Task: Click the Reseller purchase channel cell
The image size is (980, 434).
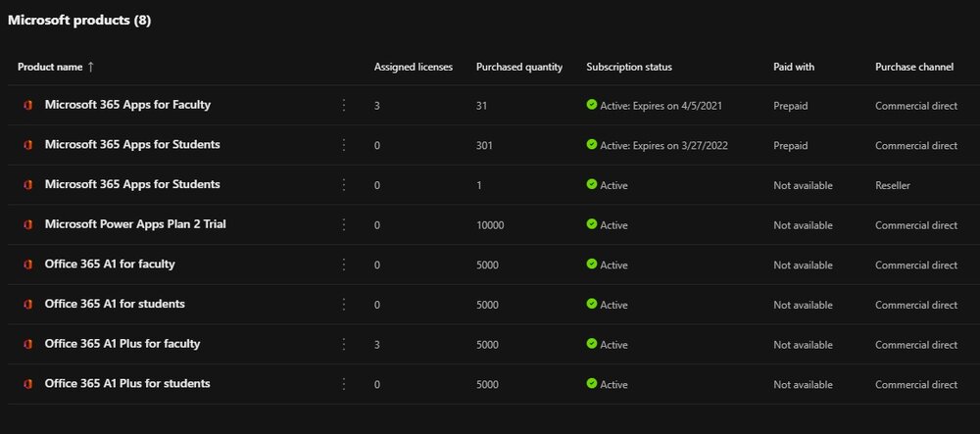Action: tap(893, 185)
